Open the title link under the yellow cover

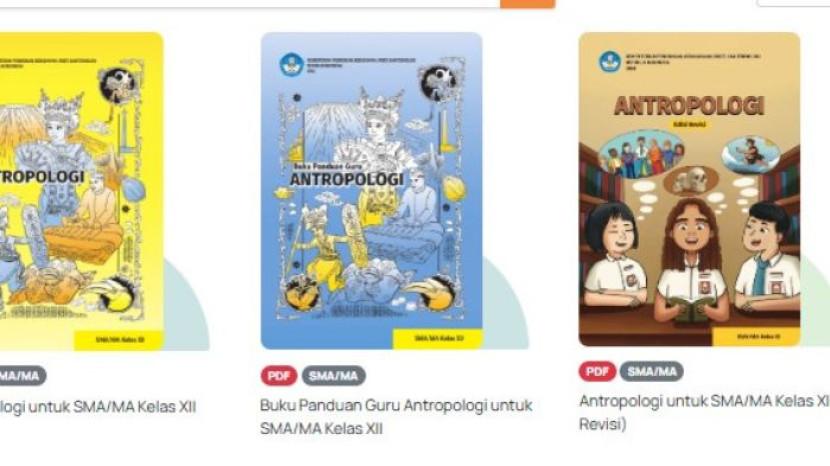coord(98,407)
